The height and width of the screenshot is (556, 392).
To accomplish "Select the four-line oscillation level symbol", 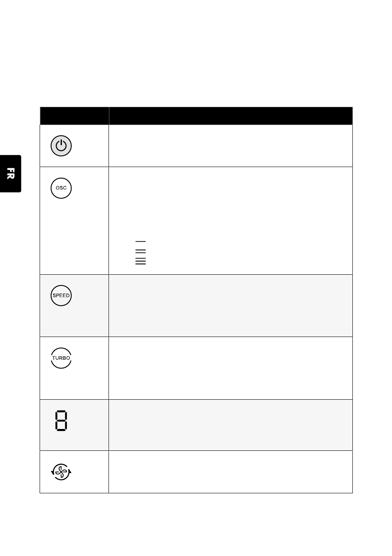I will (140, 261).
